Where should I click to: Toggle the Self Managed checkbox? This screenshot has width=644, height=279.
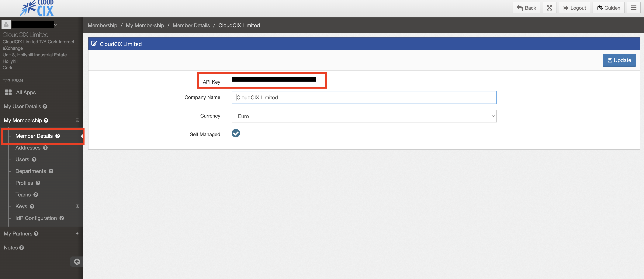[x=236, y=133]
